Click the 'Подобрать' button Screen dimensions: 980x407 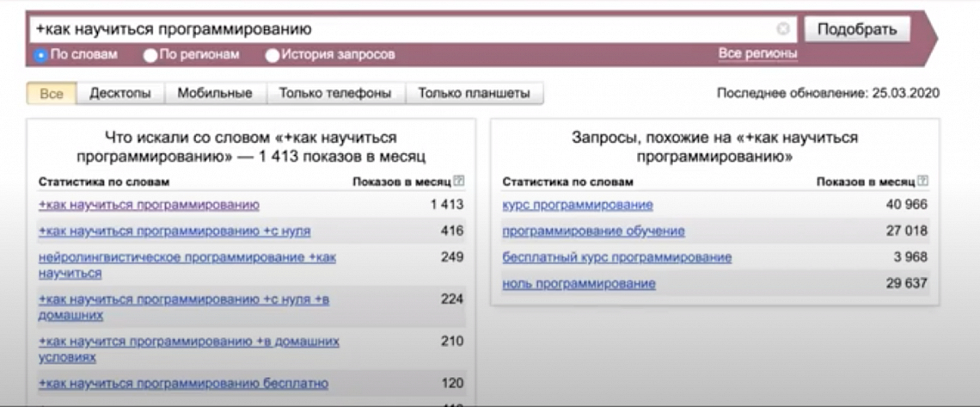pos(857,28)
